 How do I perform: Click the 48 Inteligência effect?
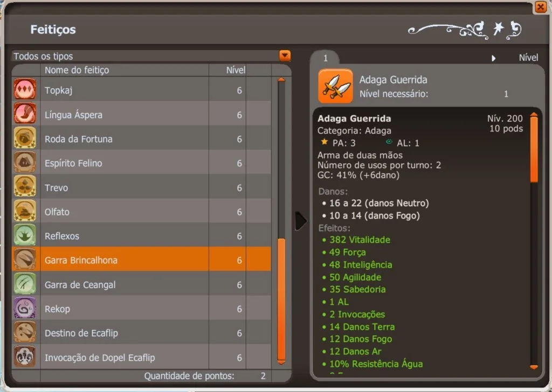361,265
